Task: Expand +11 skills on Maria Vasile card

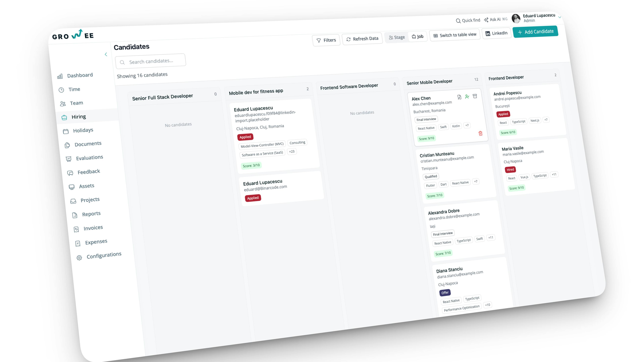Action: (554, 175)
